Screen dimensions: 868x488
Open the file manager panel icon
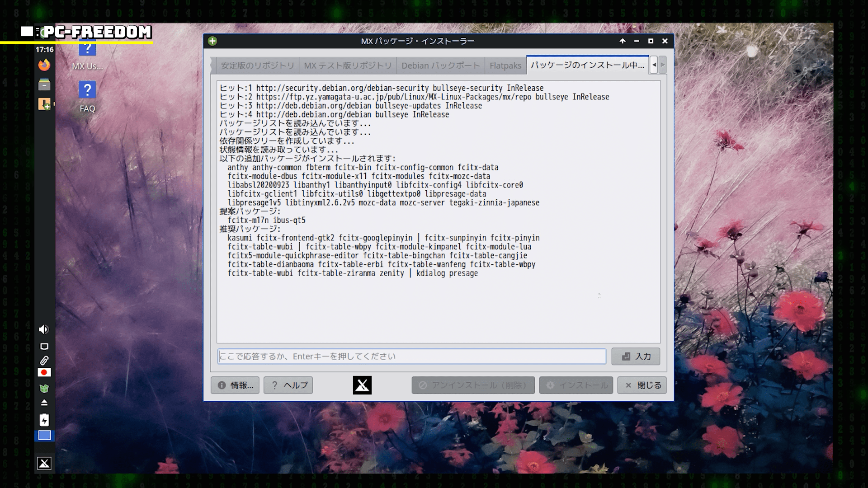click(44, 85)
